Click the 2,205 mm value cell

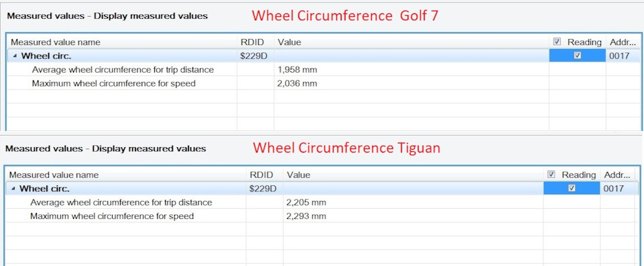(413, 202)
